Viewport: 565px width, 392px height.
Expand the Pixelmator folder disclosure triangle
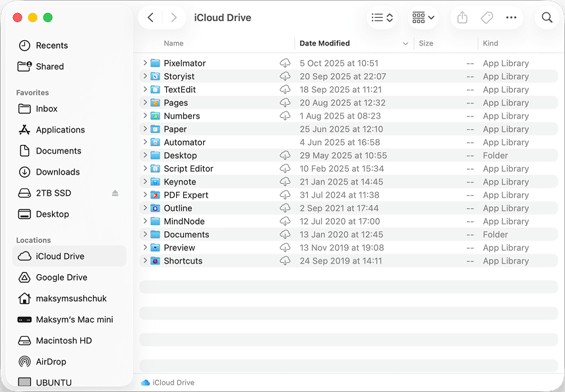(x=145, y=63)
